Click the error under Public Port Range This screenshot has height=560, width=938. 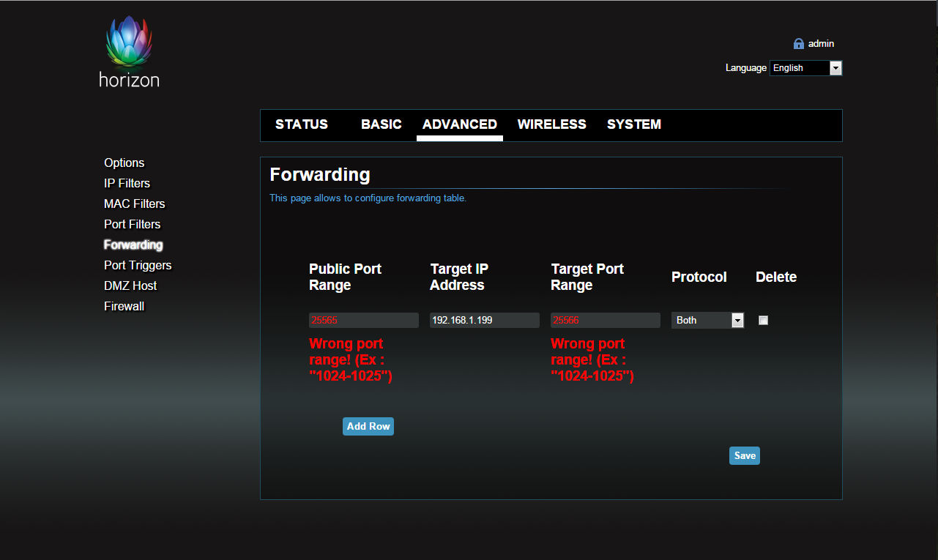pos(351,359)
